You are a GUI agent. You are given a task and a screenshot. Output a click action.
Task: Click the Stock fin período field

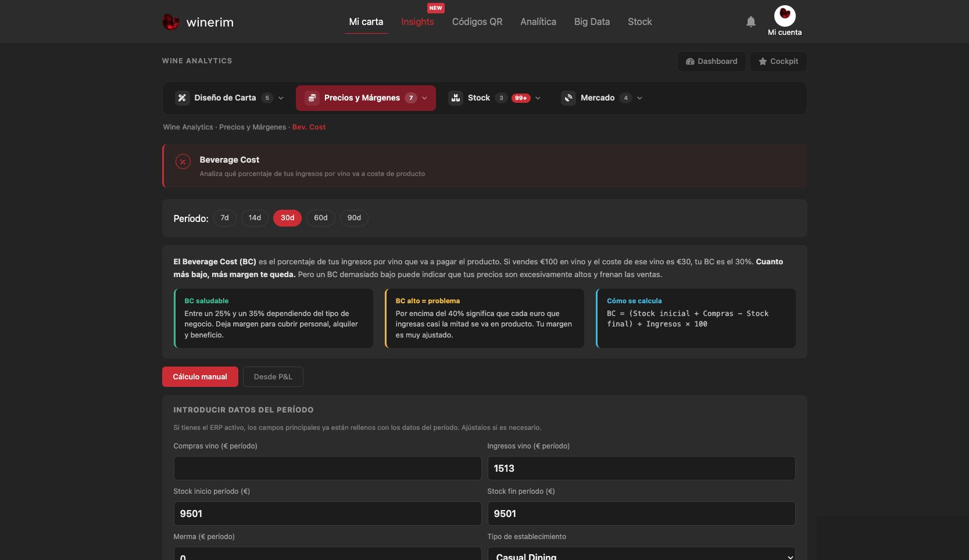coord(641,514)
